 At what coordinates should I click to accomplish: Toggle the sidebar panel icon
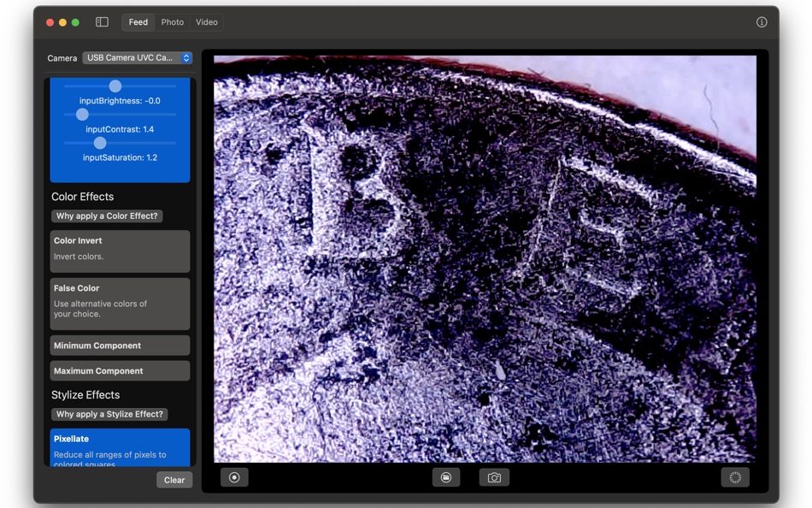pos(101,21)
